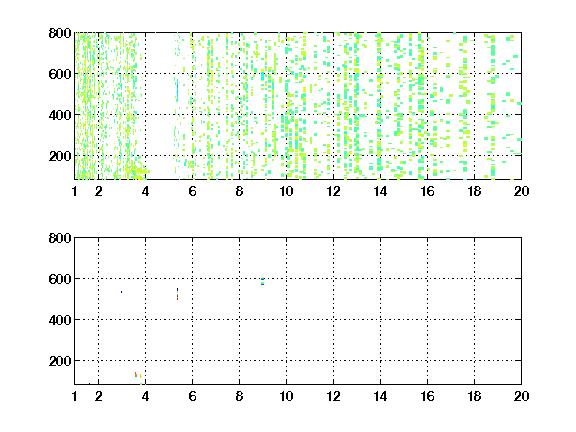Click the tiny blue mark near x=1.6 on lower plot's bottom axis
This screenshot has height=432, width=576.
point(89,384)
